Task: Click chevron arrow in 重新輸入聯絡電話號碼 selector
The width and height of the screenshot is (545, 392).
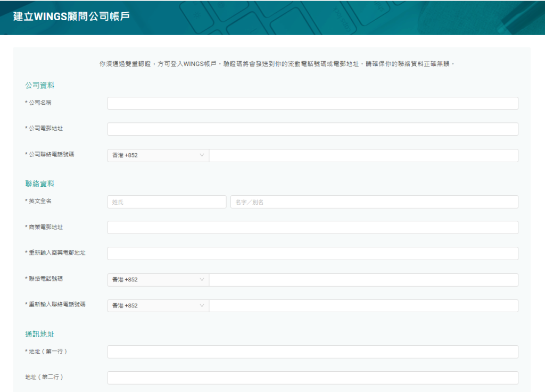Action: (x=202, y=306)
